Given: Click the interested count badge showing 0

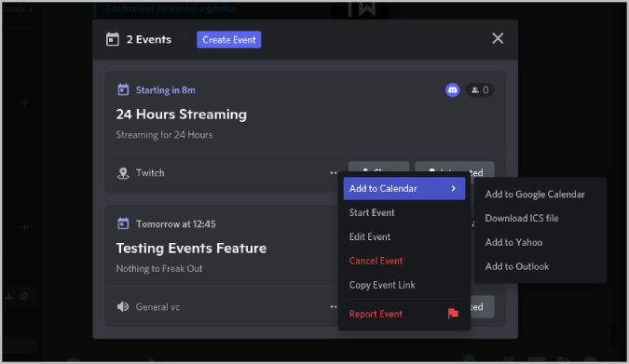Looking at the screenshot, I should click(x=480, y=89).
